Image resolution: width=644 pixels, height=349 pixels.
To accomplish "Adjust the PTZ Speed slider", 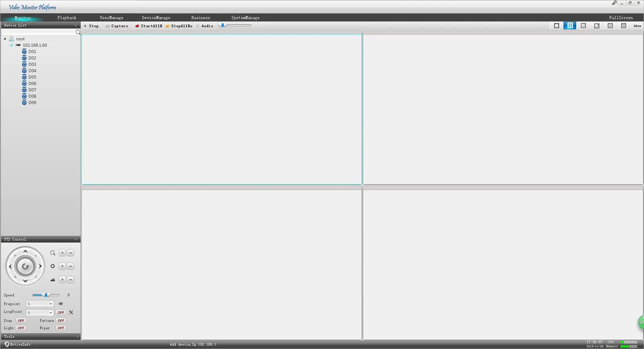I will [x=46, y=295].
